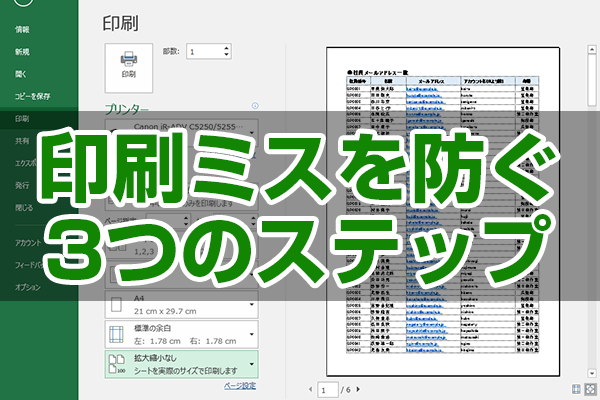Click the printer info icon beside プリンター
600x400 pixels.
click(255, 106)
